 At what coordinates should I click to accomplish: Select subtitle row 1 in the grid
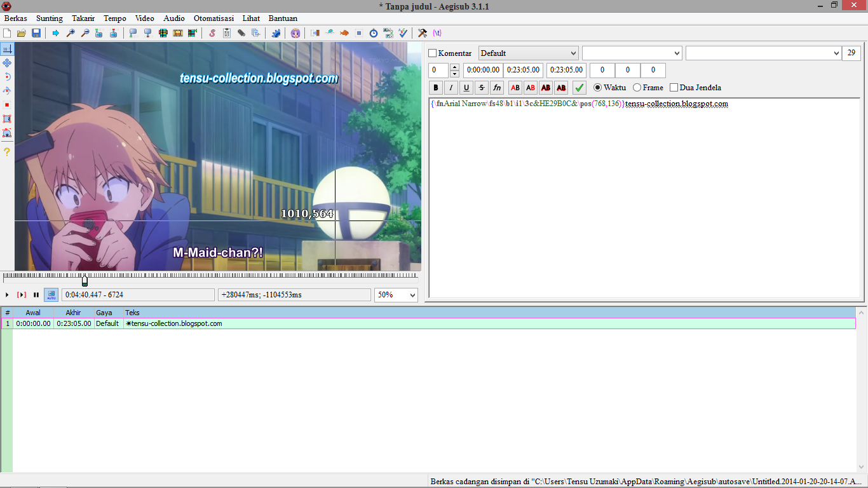(428, 323)
